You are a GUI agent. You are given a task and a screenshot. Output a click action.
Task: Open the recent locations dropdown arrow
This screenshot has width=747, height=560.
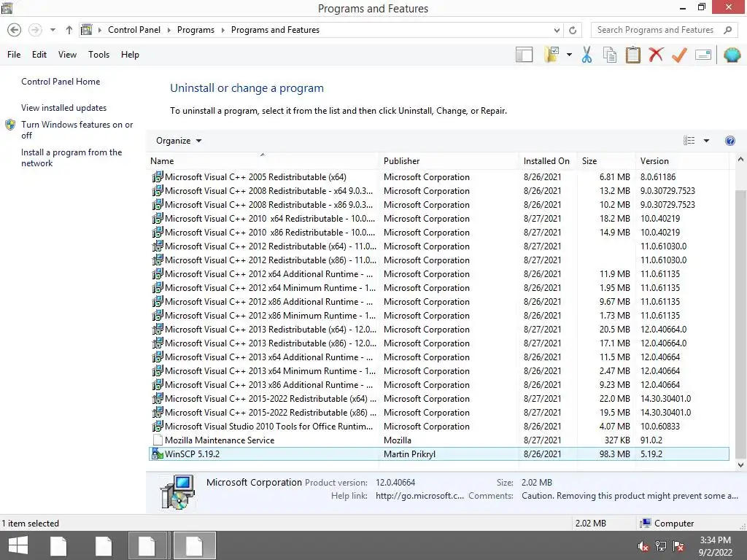(53, 30)
